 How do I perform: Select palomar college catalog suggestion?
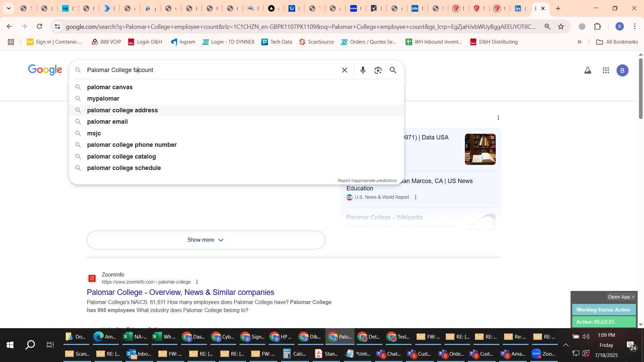pos(236,157)
